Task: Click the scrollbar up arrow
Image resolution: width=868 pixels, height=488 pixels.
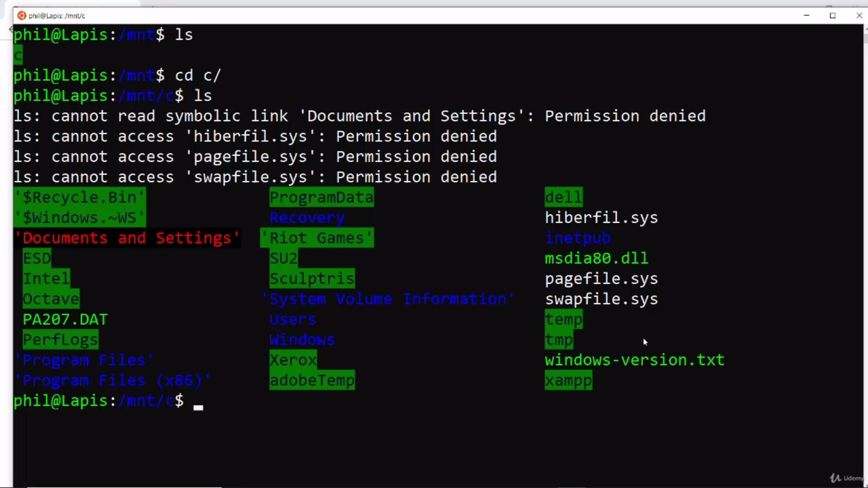Action: 865,29
